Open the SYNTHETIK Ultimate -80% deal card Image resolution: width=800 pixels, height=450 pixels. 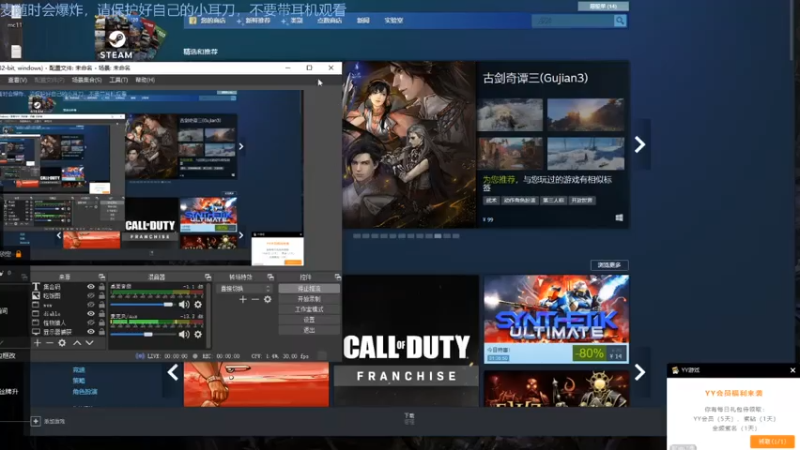click(556, 319)
